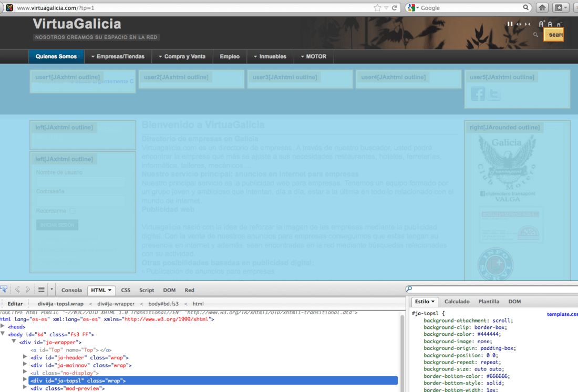578x392 pixels.
Task: Click the site search magnifier icon
Action: click(x=535, y=35)
